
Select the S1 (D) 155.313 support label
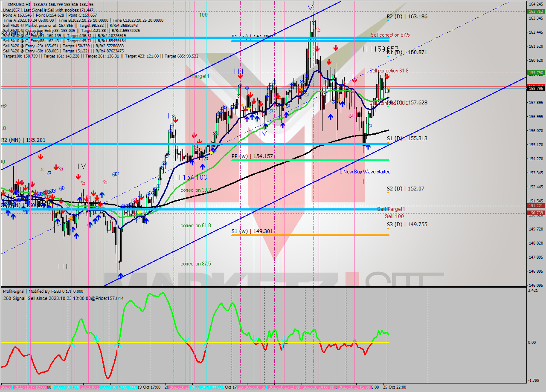click(x=407, y=138)
